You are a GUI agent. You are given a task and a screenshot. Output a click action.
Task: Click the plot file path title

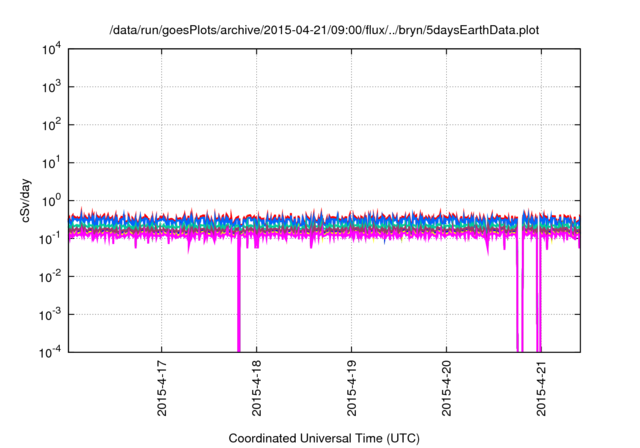(x=324, y=30)
